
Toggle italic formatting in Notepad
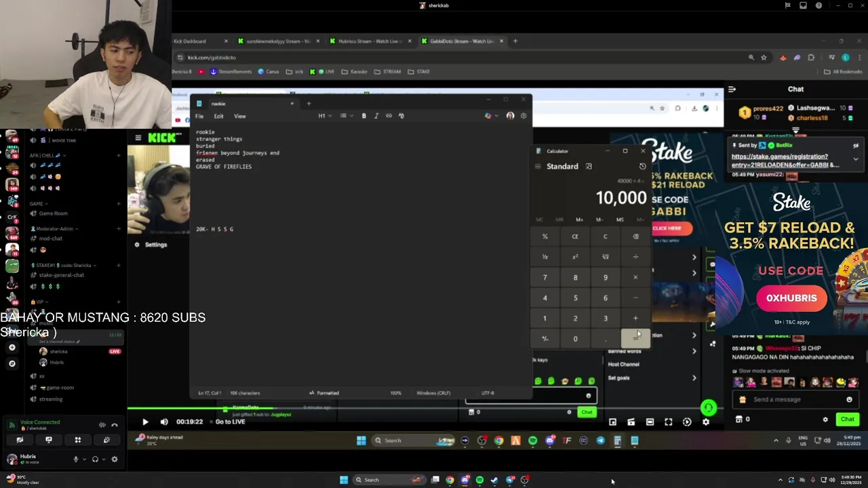(x=376, y=116)
